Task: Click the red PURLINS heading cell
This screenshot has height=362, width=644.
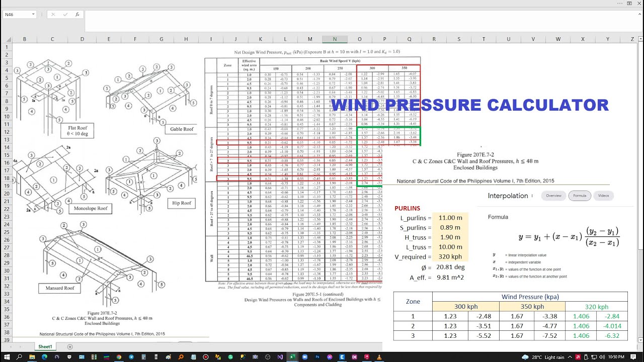Action: click(x=407, y=208)
